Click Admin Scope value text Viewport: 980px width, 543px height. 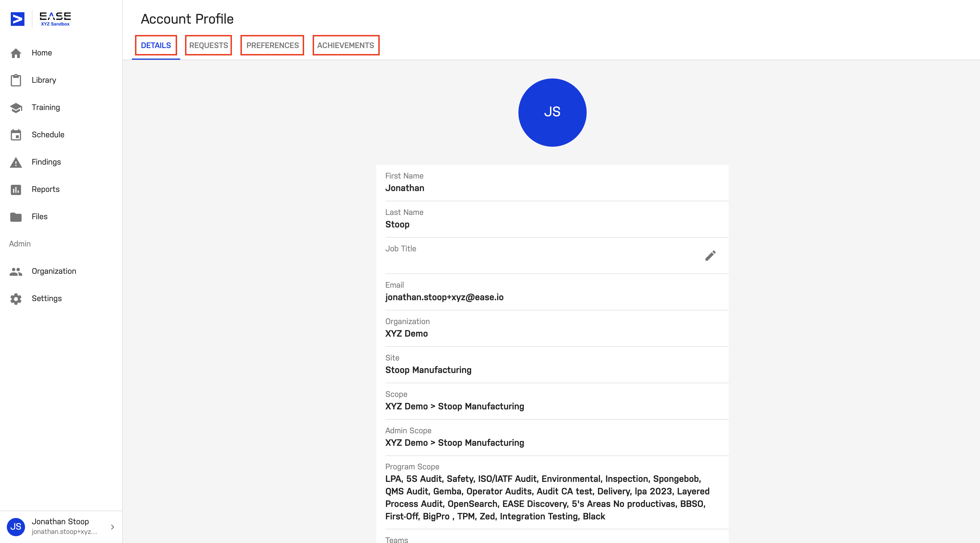click(454, 443)
